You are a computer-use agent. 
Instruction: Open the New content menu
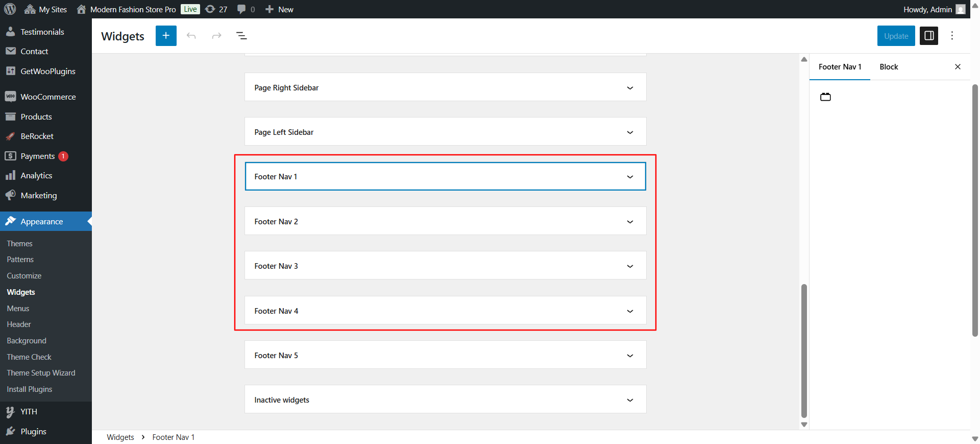click(279, 9)
